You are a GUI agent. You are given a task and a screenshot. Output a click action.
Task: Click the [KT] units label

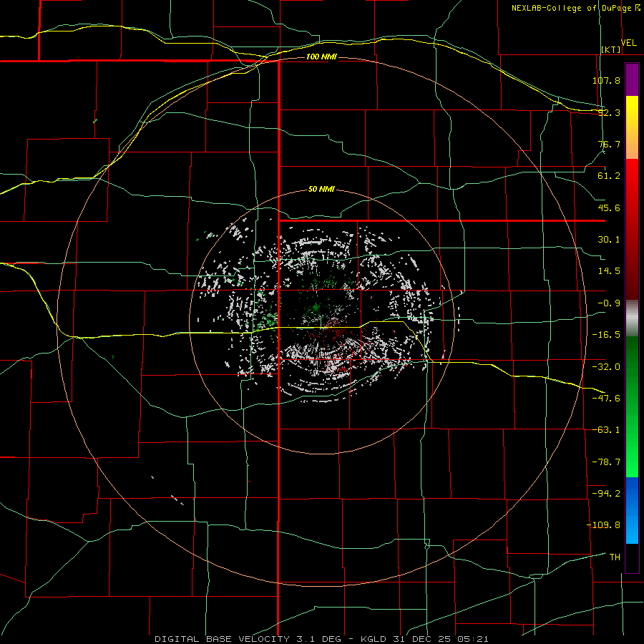(611, 49)
